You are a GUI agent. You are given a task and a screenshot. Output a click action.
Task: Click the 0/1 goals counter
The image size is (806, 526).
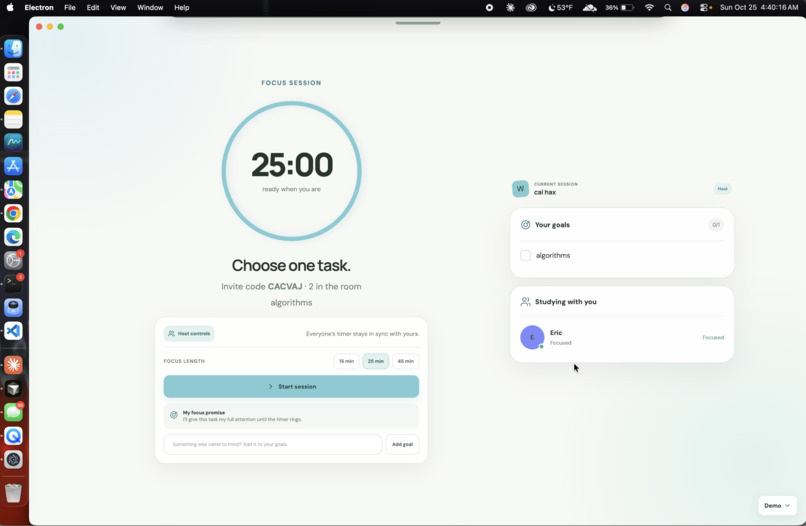[716, 225]
